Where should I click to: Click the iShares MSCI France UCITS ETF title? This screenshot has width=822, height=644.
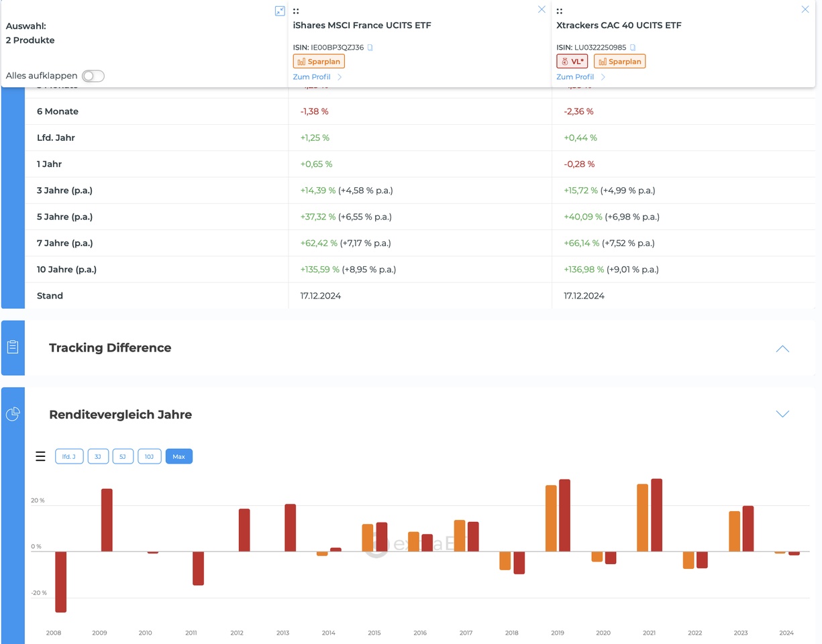pos(362,25)
